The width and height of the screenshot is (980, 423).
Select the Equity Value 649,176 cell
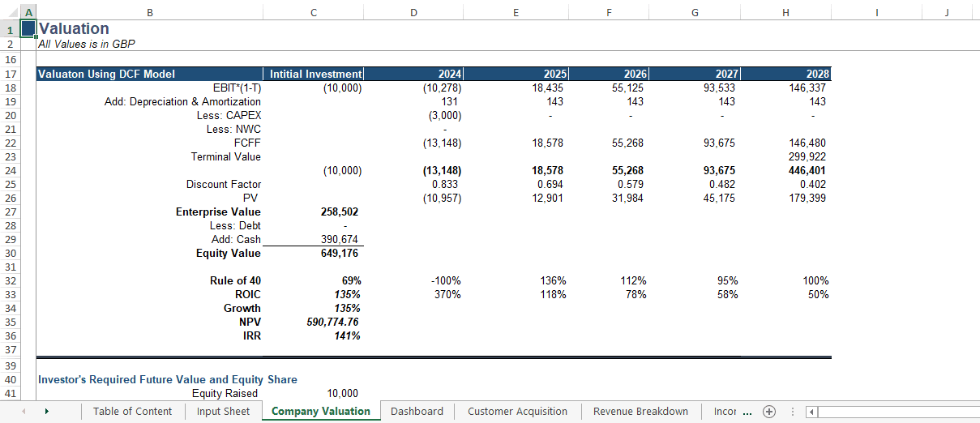click(339, 253)
